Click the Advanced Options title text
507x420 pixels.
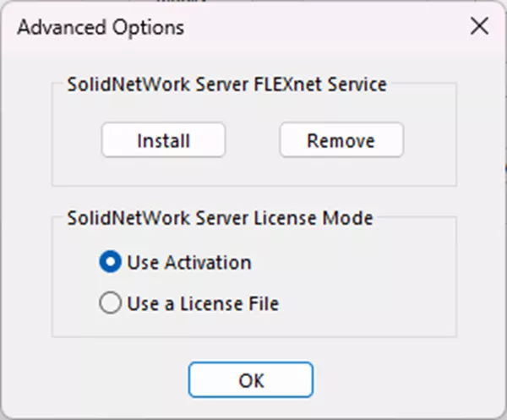click(101, 27)
